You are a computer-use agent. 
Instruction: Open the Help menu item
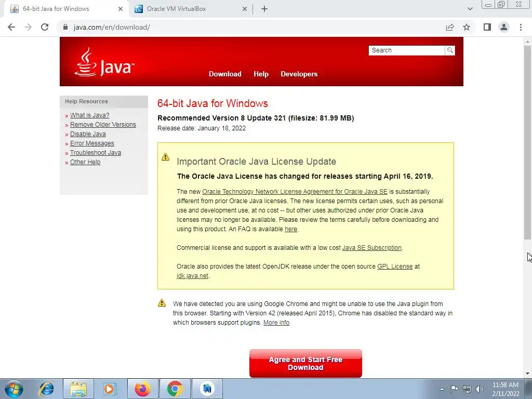tap(261, 74)
